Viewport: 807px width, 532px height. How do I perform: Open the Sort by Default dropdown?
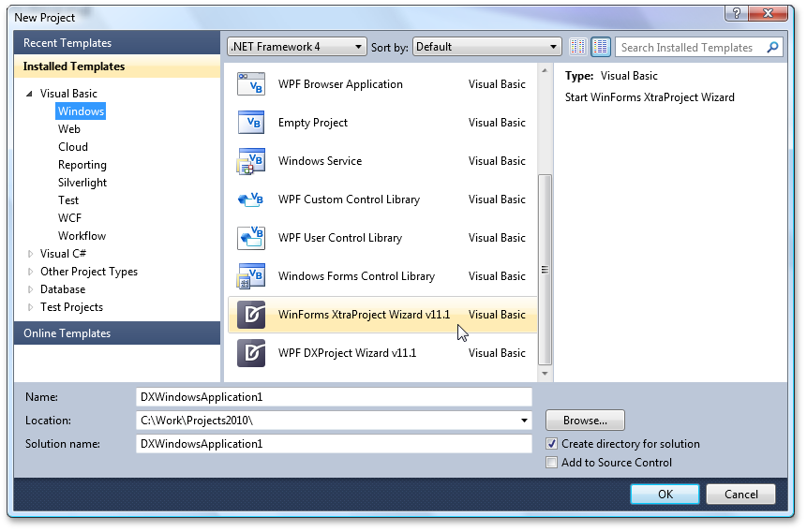click(x=486, y=47)
